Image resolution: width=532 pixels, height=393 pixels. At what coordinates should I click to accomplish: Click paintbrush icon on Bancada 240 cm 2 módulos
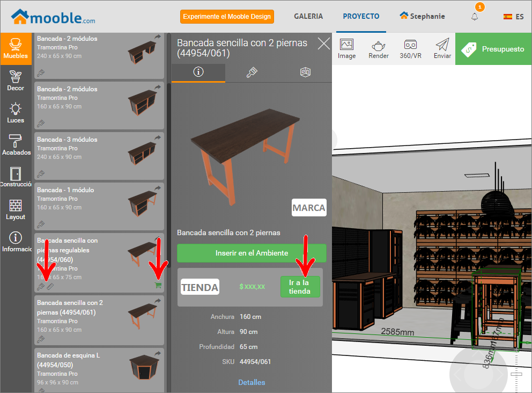(41, 72)
